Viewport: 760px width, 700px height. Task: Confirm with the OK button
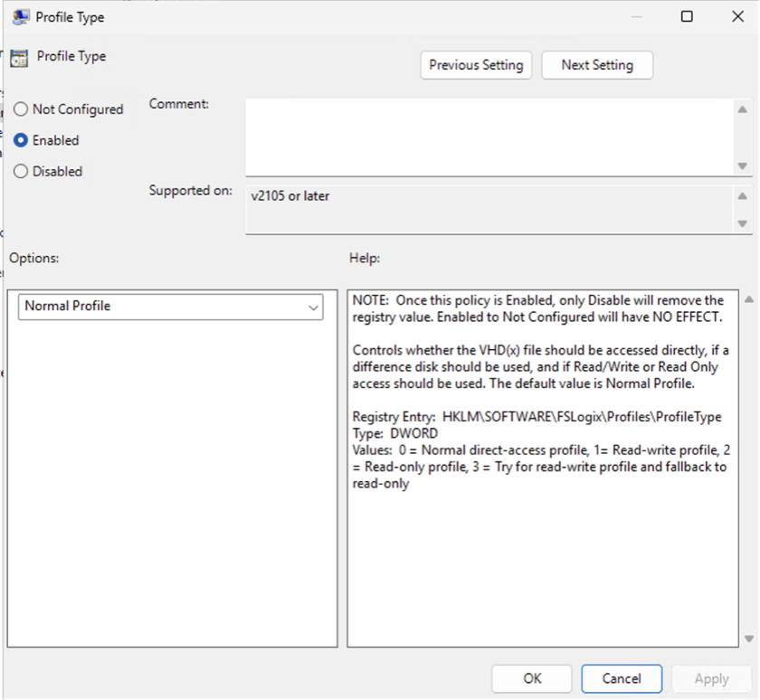[x=532, y=678]
